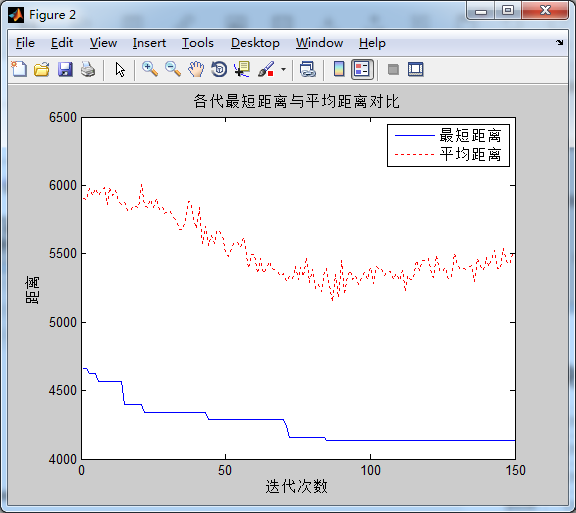
Task: Click the New Figure icon
Action: click(19, 69)
